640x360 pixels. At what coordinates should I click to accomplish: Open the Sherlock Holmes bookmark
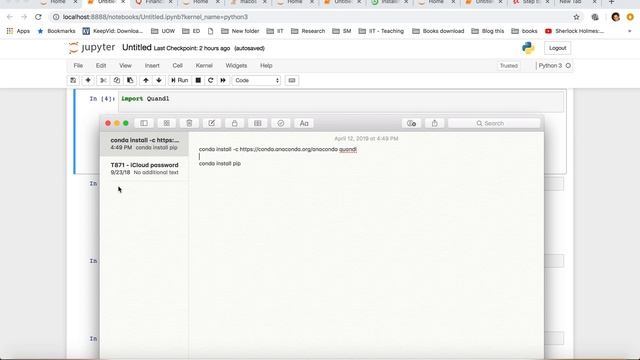point(574,31)
